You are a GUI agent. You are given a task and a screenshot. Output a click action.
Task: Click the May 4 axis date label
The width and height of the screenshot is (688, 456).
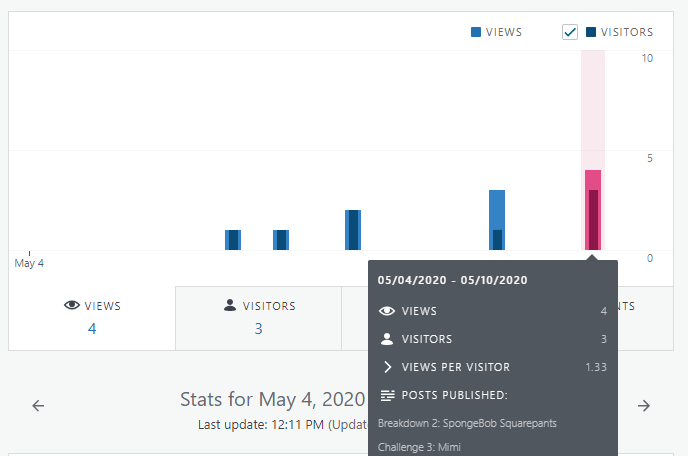click(x=29, y=263)
